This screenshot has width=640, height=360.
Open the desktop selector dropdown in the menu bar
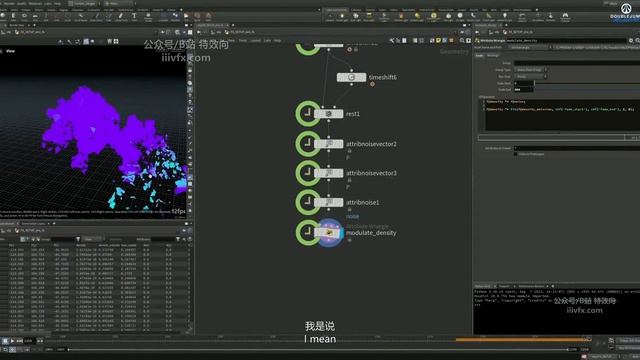[84, 4]
